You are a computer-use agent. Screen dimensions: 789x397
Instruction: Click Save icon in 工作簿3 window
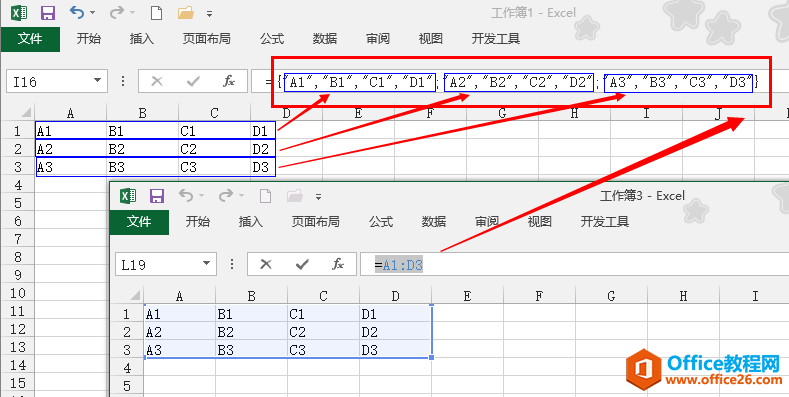[157, 196]
